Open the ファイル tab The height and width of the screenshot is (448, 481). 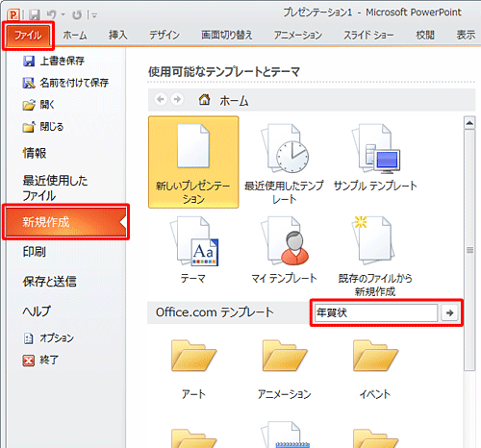pos(28,36)
